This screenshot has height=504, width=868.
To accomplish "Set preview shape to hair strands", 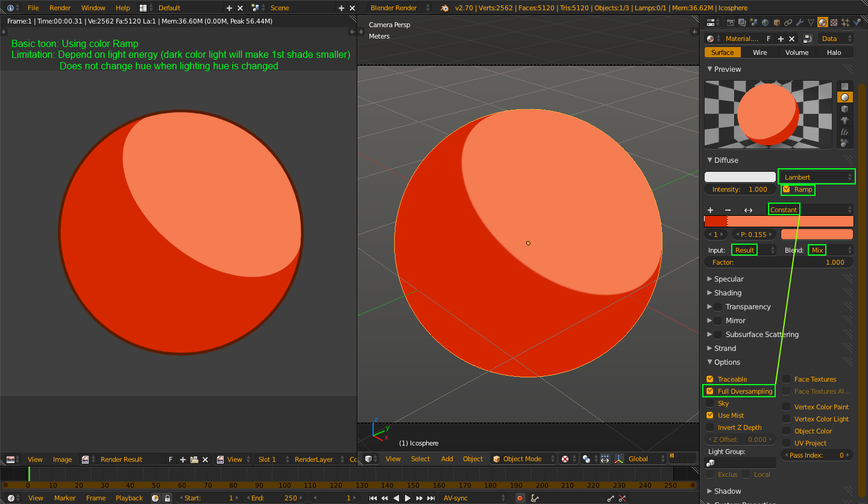I will [844, 132].
